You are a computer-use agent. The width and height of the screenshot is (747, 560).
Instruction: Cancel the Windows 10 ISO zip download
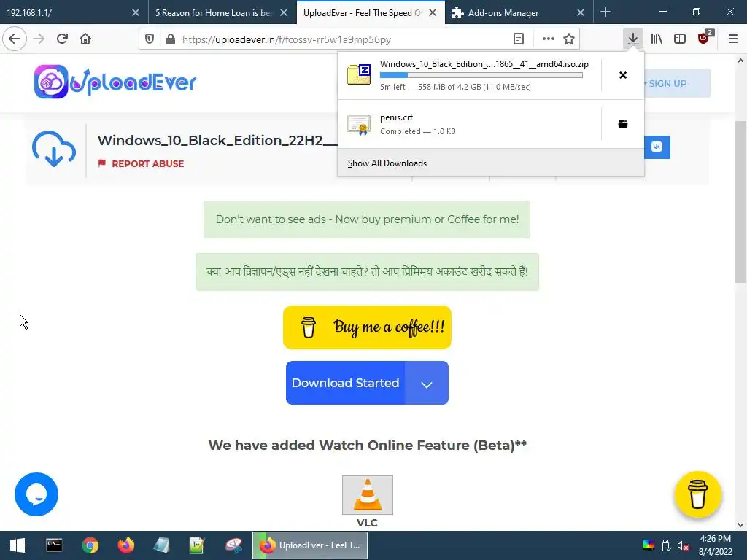pyautogui.click(x=623, y=75)
